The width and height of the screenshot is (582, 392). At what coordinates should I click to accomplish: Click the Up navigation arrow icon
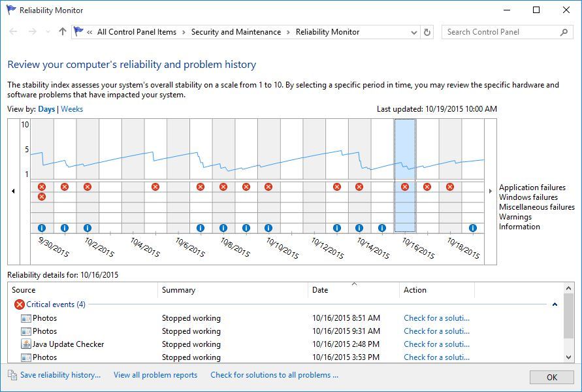click(62, 32)
